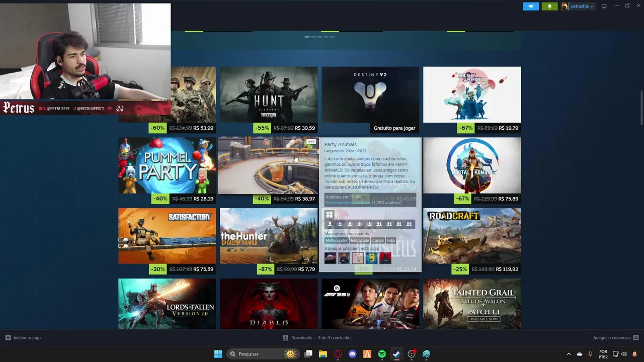Open the Destiny 2 game capsule

[370, 95]
